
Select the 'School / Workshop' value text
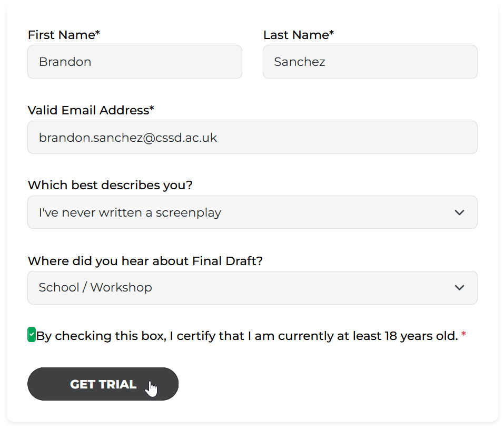[95, 287]
